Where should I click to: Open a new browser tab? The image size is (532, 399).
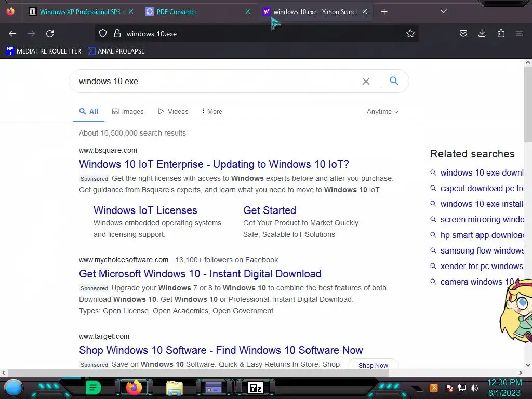384,12
